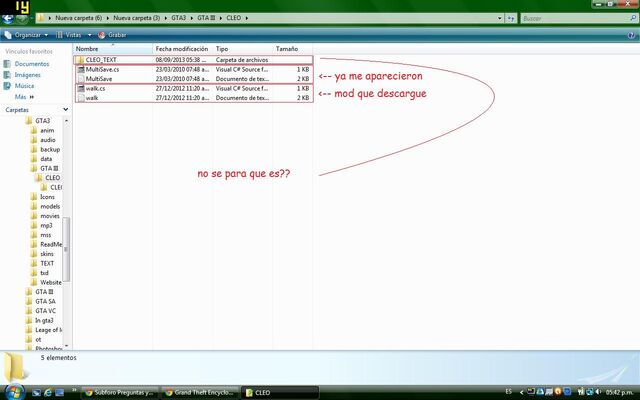Click the search magnifier icon
640x400 pixels.
point(633,18)
